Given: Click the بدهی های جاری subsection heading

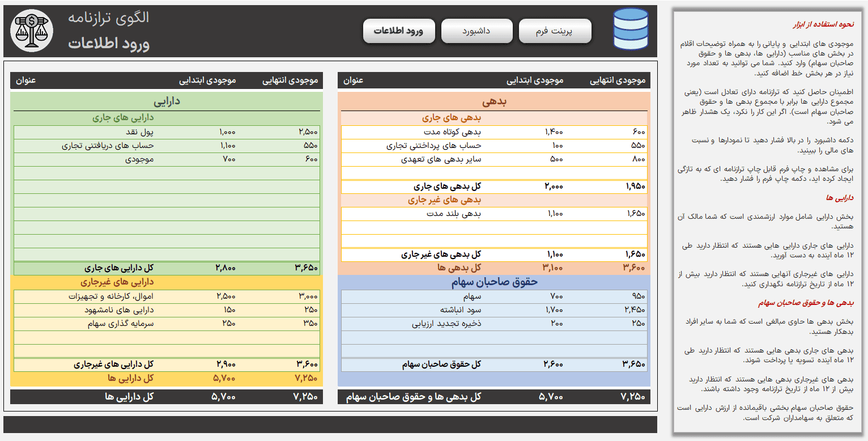Looking at the screenshot, I should click(x=452, y=118).
